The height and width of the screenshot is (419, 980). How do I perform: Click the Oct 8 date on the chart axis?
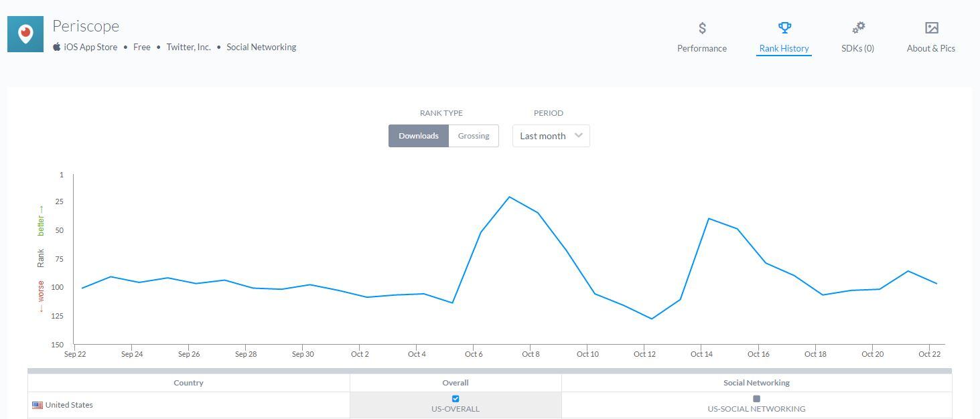[x=531, y=354]
